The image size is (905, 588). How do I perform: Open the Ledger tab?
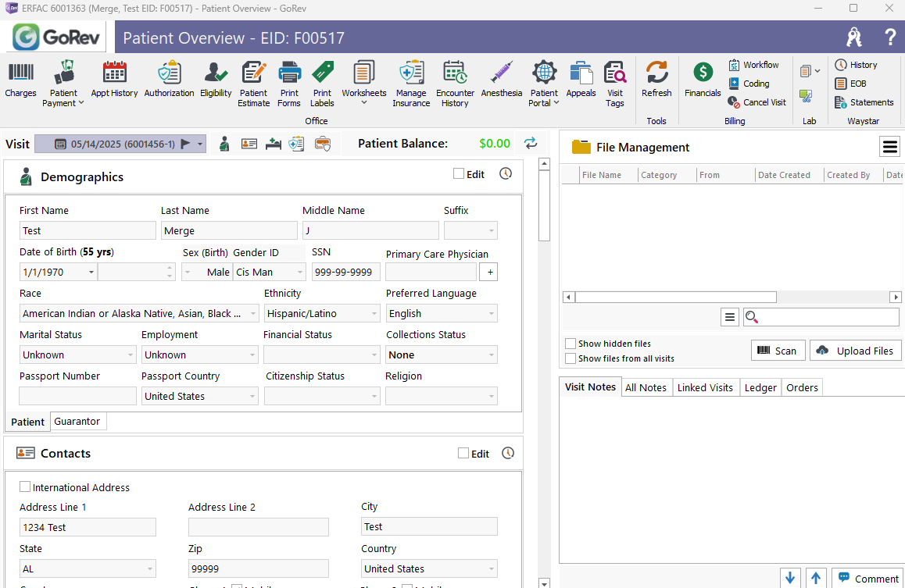[760, 387]
